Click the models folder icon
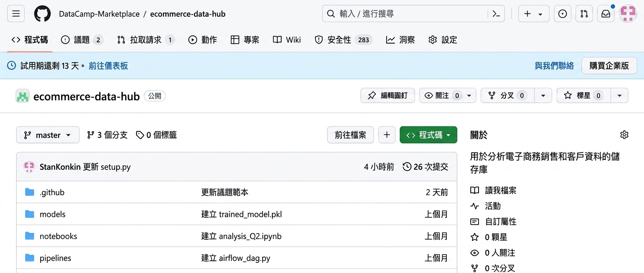 point(29,214)
